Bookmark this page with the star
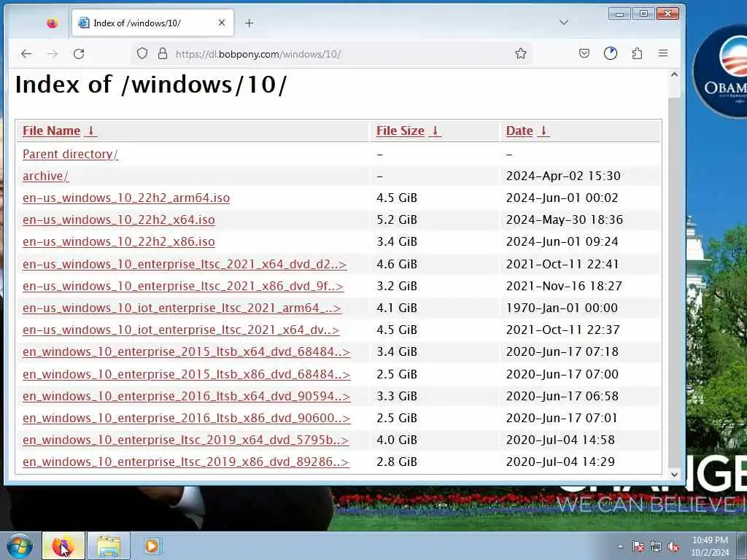The width and height of the screenshot is (747, 560). click(x=521, y=53)
